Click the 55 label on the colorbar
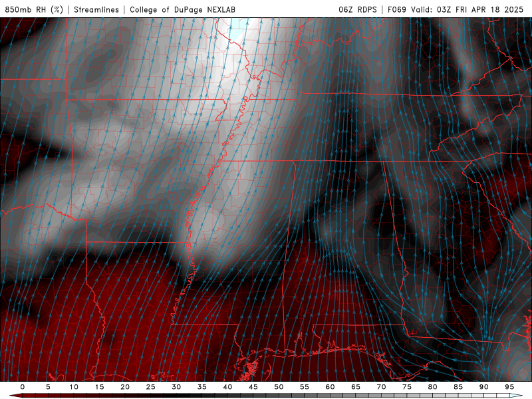The width and height of the screenshot is (532, 399). pos(305,387)
